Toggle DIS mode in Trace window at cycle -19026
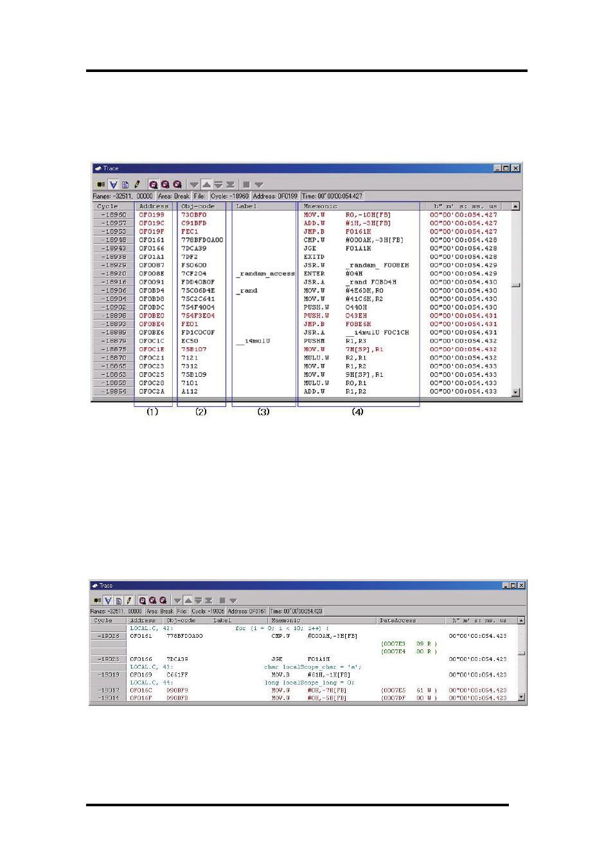613x868 pixels. [108, 601]
